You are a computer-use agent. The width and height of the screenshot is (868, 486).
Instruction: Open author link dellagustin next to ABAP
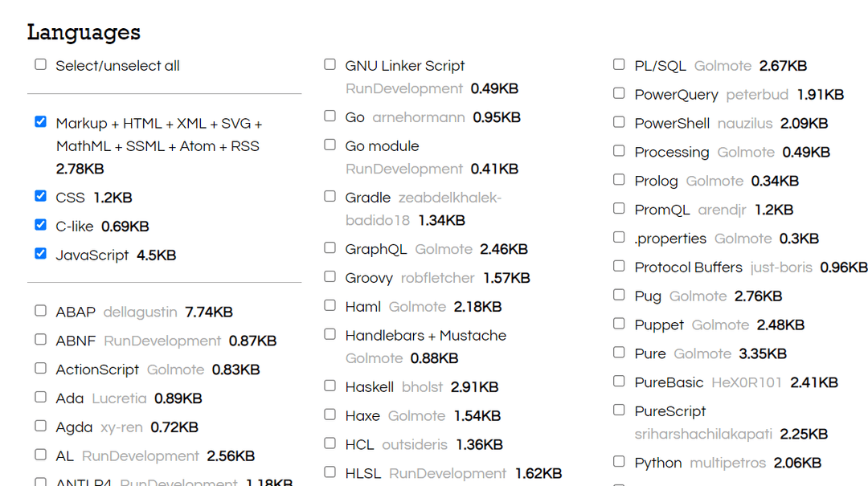click(x=140, y=312)
